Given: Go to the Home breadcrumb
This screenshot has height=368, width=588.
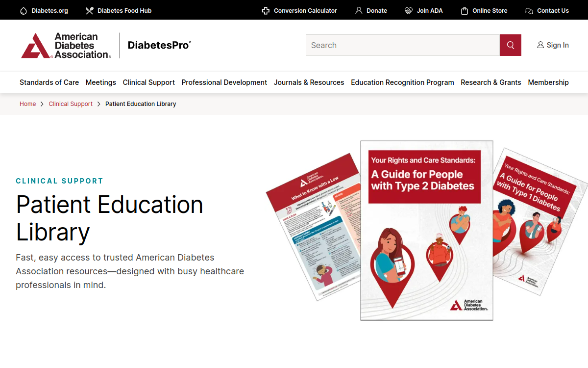Looking at the screenshot, I should point(27,104).
